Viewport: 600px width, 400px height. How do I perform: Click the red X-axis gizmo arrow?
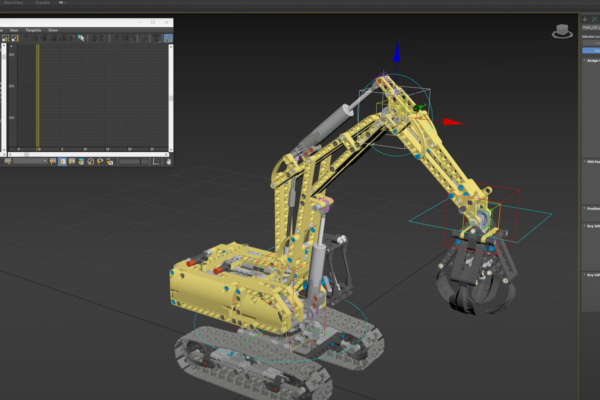click(453, 122)
